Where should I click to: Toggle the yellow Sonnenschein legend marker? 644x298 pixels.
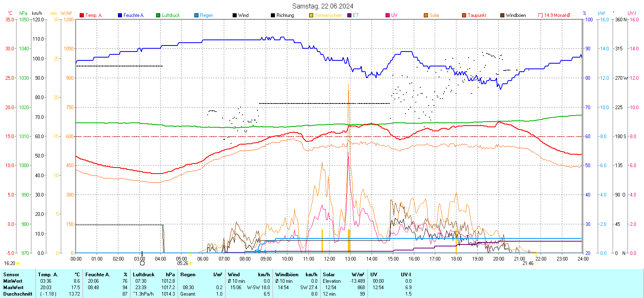pos(311,15)
